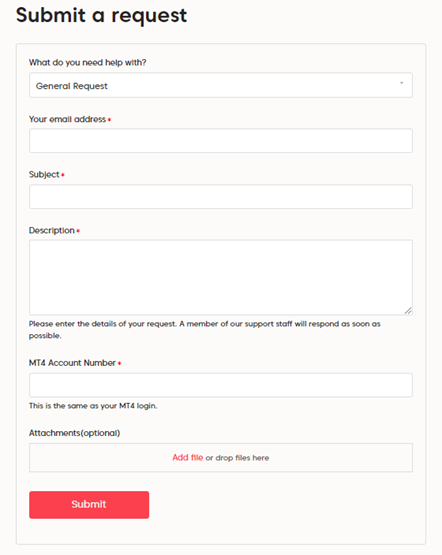Click the Subject field label

click(x=44, y=174)
